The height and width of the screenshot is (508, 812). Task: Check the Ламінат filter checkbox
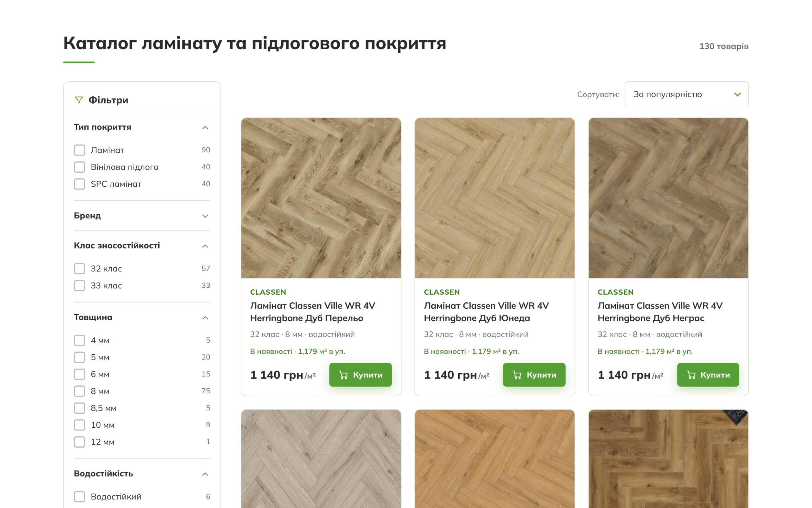point(80,150)
